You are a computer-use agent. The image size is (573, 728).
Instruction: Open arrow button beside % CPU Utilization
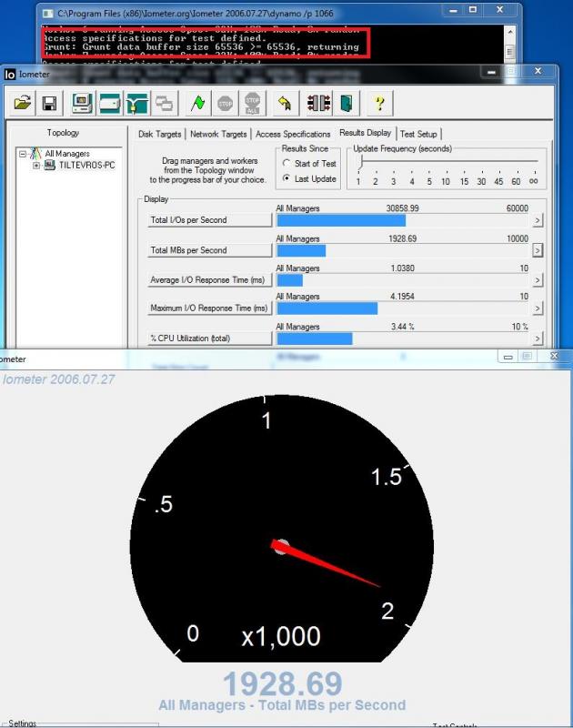(538, 339)
